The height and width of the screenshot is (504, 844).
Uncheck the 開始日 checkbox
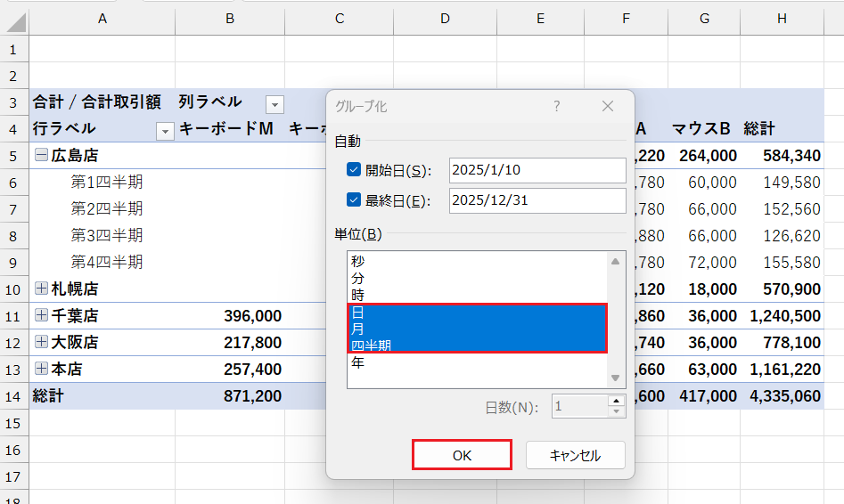coord(354,170)
